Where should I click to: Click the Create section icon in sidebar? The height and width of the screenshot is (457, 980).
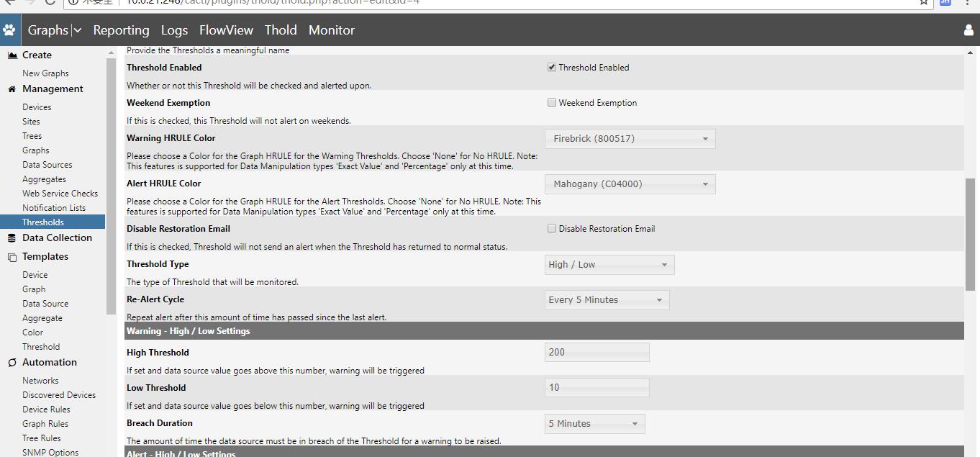(x=12, y=54)
